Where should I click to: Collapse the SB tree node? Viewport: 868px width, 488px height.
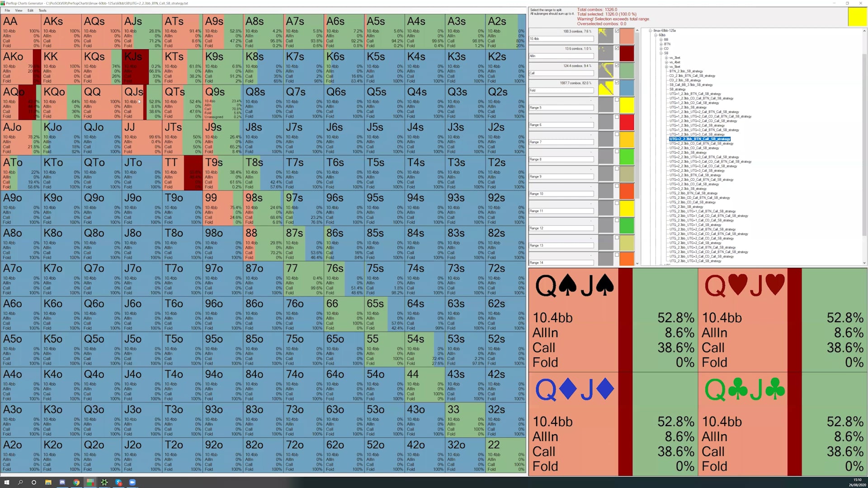(661, 53)
